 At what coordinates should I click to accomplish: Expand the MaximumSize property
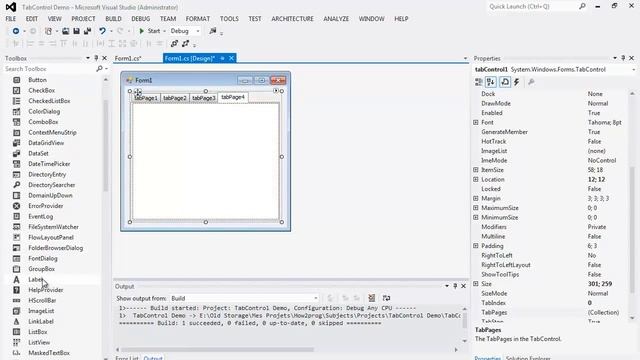click(476, 208)
